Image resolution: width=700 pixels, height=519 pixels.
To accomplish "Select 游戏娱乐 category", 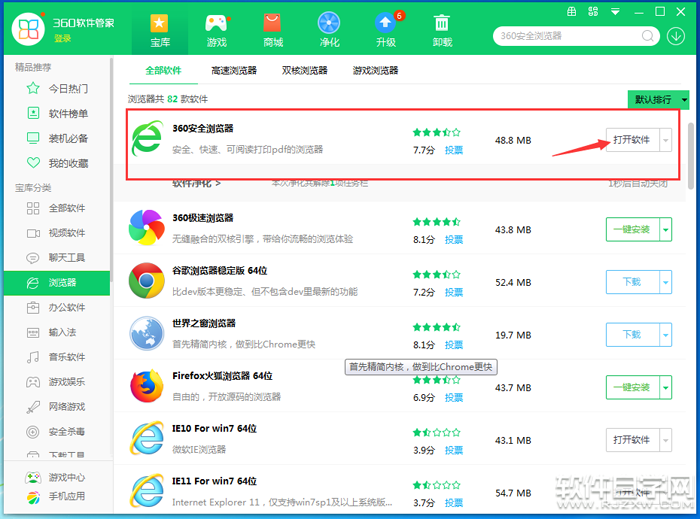I will click(x=57, y=382).
